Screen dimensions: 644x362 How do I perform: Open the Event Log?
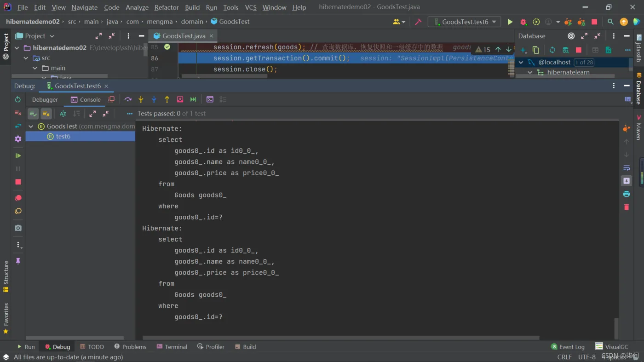pos(568,347)
